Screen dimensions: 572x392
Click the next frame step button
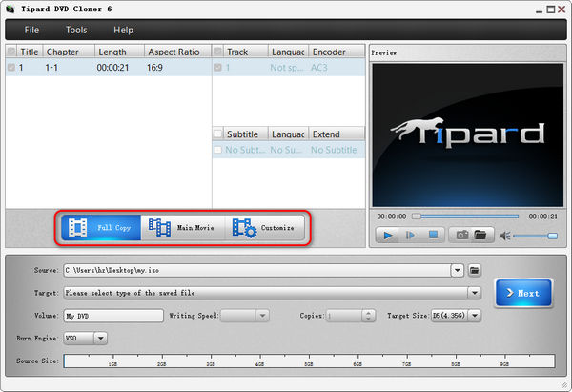click(x=410, y=236)
